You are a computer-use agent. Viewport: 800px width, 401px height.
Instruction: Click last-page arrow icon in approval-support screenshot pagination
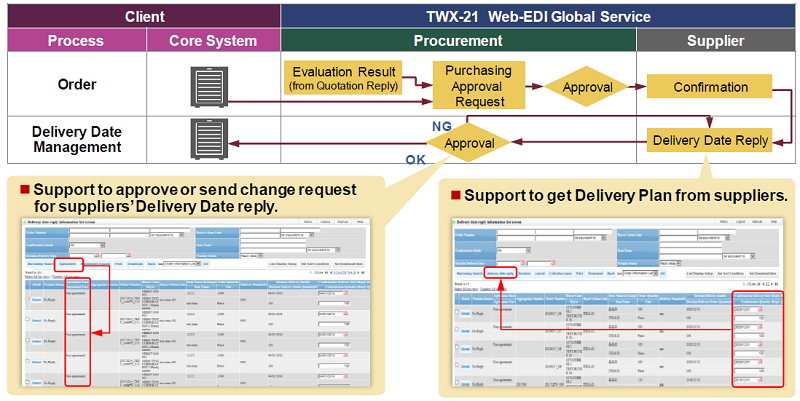click(x=363, y=272)
